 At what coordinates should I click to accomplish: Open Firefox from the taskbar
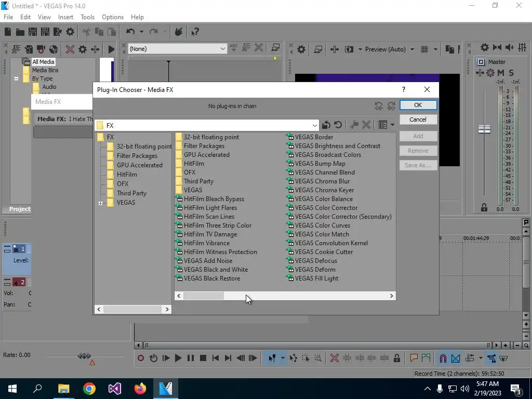140,389
